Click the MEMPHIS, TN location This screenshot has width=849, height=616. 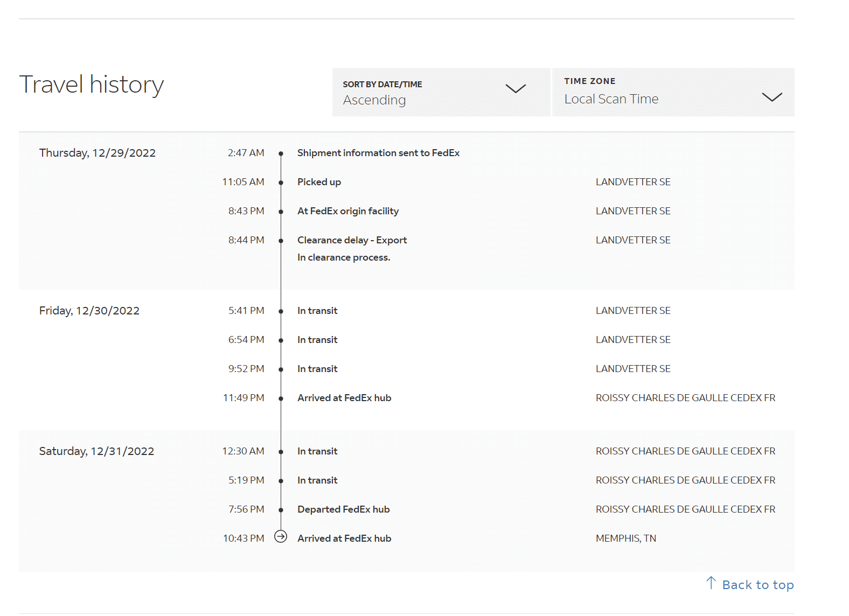click(626, 538)
